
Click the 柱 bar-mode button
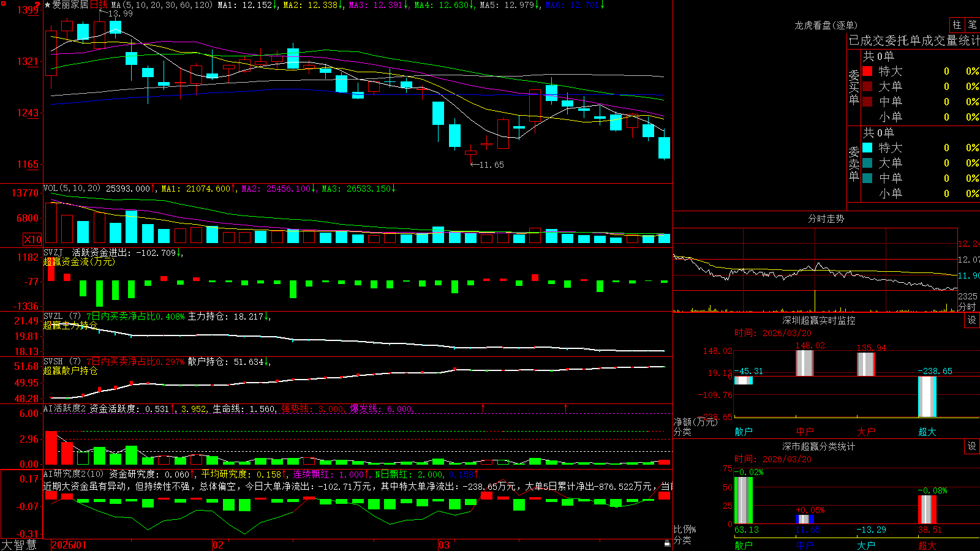point(957,24)
